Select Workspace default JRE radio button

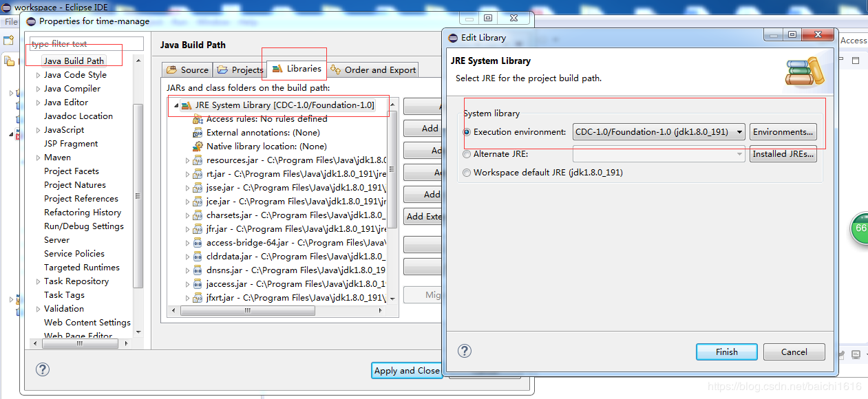coord(467,173)
